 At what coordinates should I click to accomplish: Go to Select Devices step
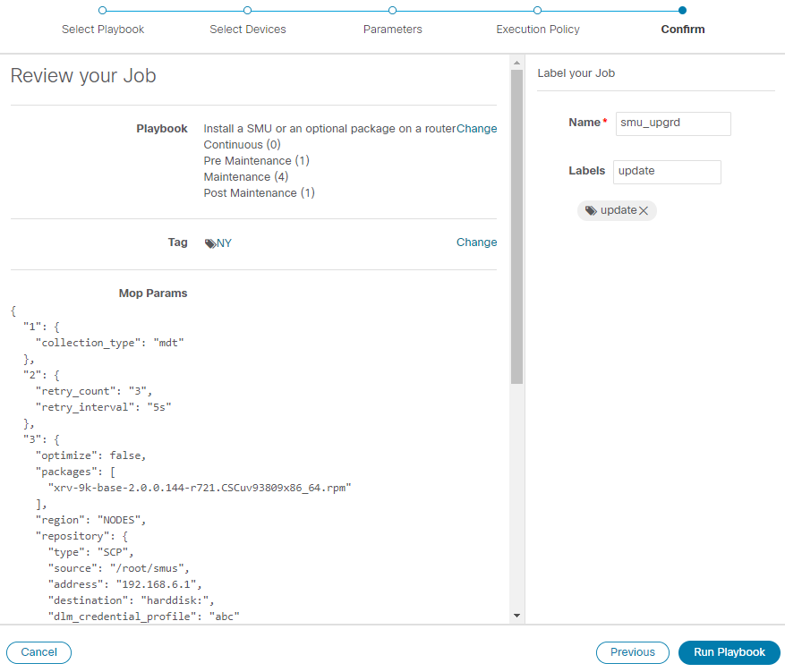[x=247, y=11]
